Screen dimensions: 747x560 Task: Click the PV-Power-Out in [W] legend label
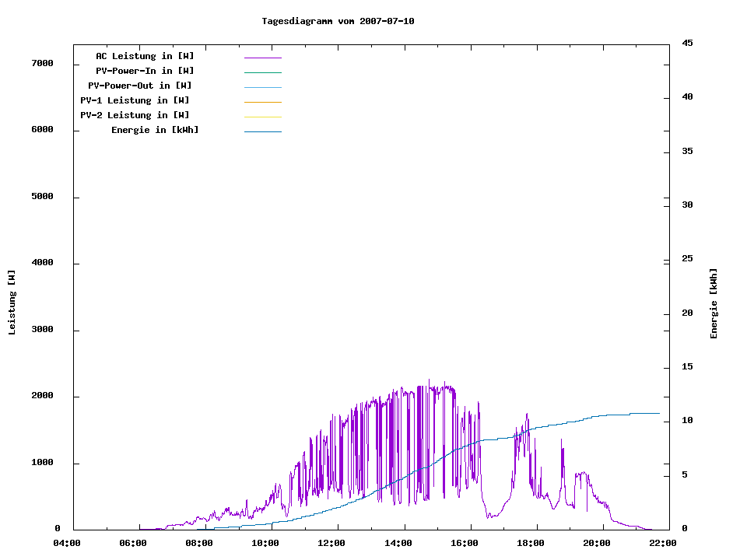140,86
